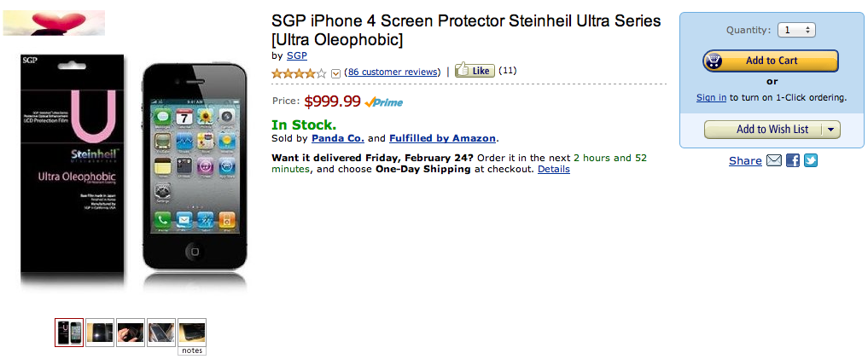The width and height of the screenshot is (868, 359).
Task: Click Sign in for 1-Click ordering
Action: tap(711, 97)
